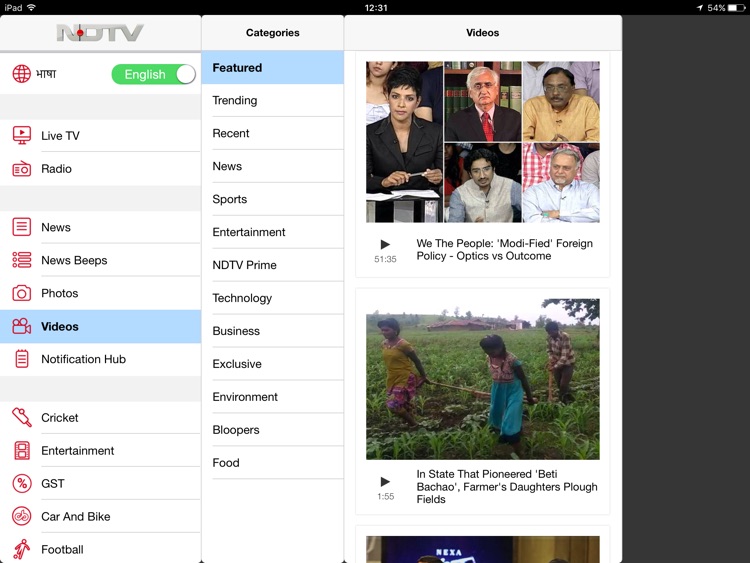750x563 pixels.
Task: Select the Business category
Action: coord(273,331)
